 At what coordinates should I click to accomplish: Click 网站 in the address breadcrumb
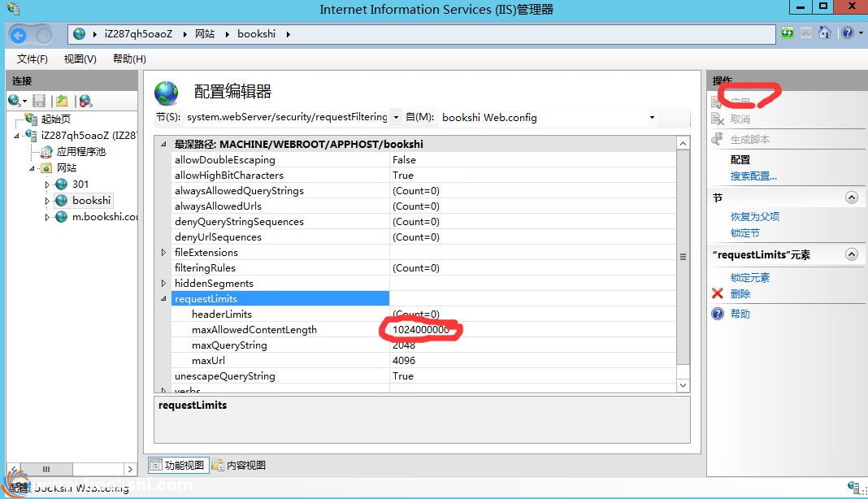(204, 34)
